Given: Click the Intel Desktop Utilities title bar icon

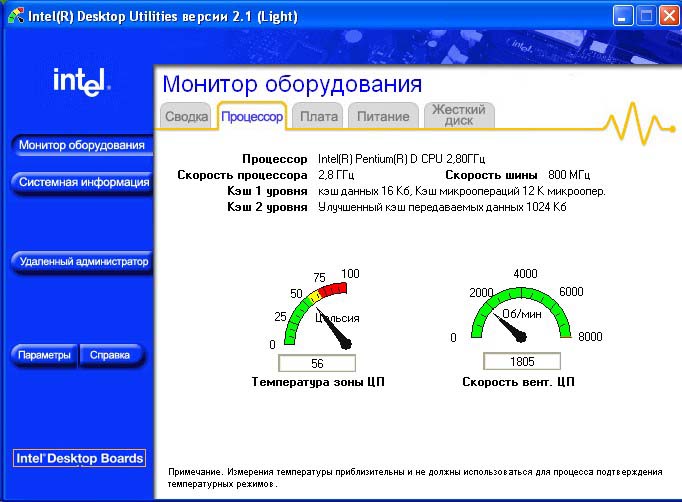Looking at the screenshot, I should (x=16, y=16).
